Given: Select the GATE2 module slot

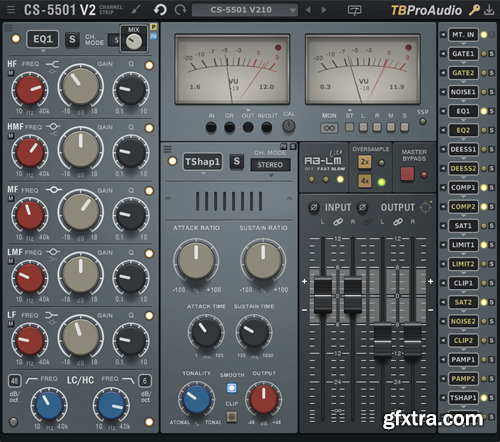Looking at the screenshot, I should pyautogui.click(x=463, y=73).
